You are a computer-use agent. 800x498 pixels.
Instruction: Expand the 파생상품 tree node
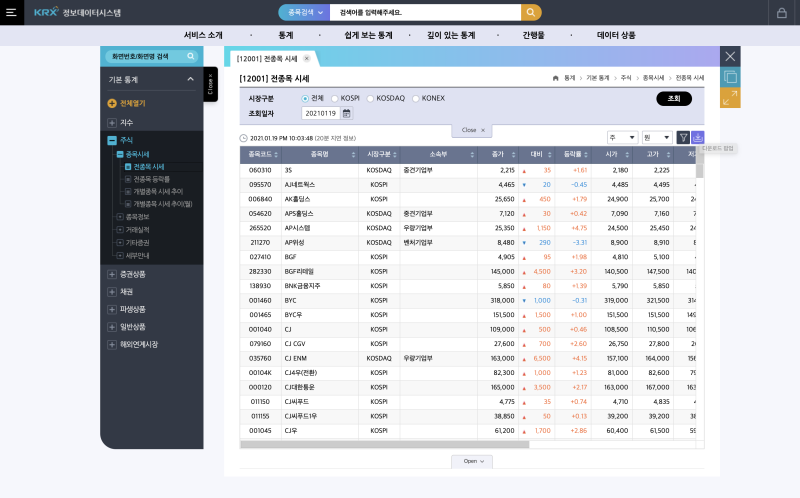point(112,309)
